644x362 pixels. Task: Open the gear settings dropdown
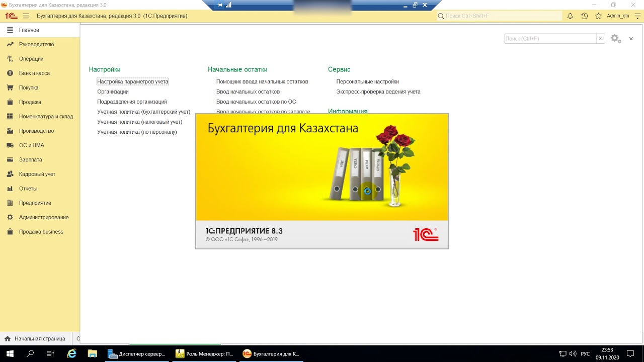pos(616,39)
